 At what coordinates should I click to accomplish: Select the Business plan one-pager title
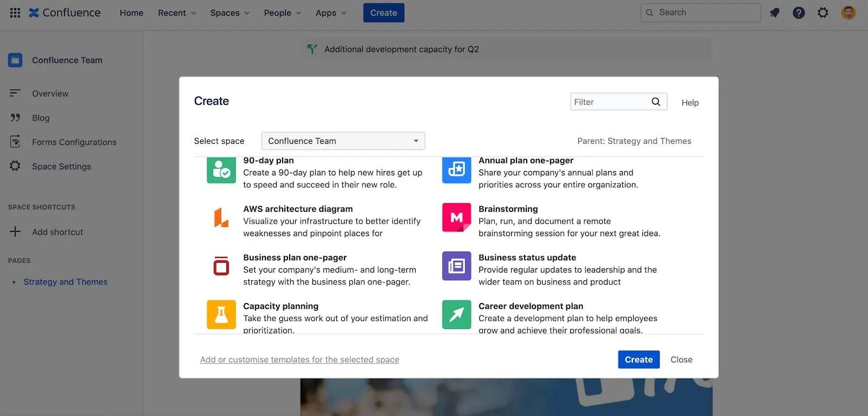[x=295, y=258]
